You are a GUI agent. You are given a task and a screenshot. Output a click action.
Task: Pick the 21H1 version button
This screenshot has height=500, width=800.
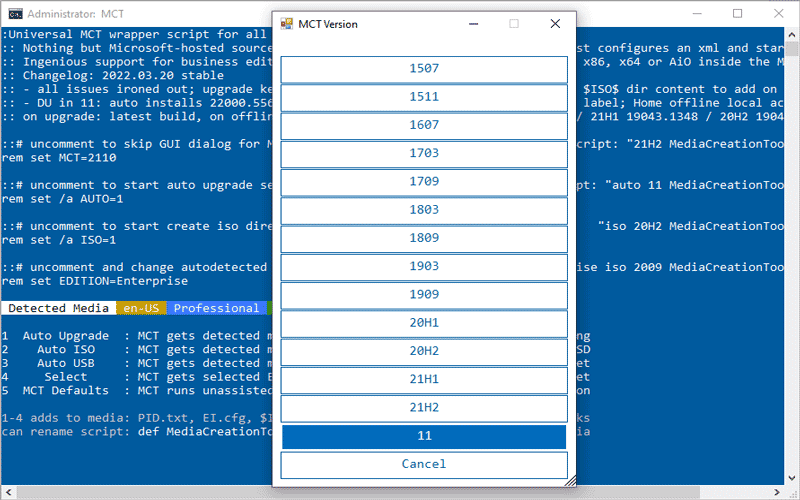click(424, 380)
